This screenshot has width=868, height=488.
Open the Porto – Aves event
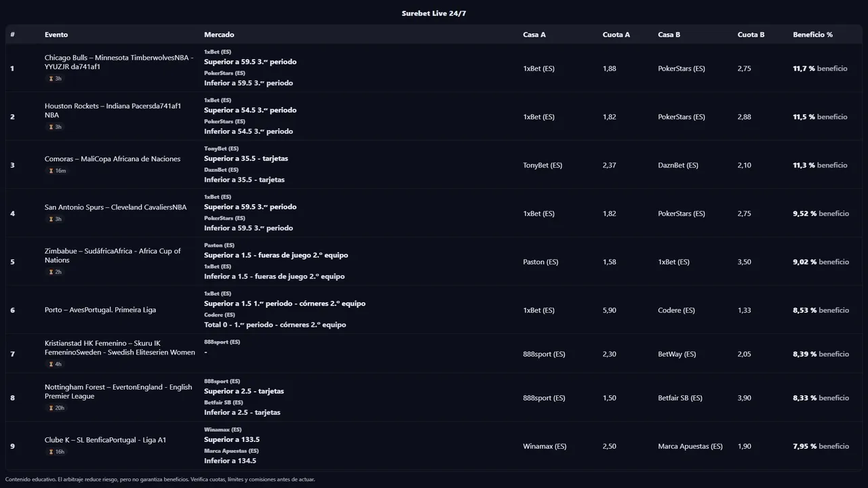100,310
